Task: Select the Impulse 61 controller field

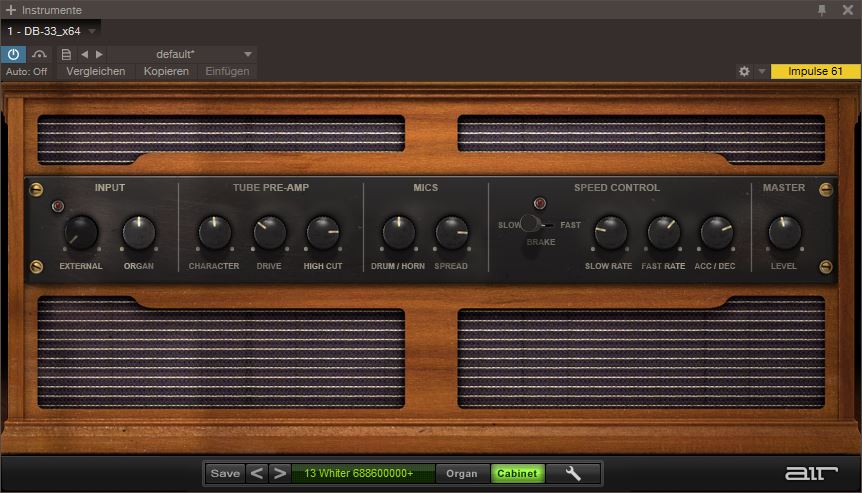Action: [815, 71]
